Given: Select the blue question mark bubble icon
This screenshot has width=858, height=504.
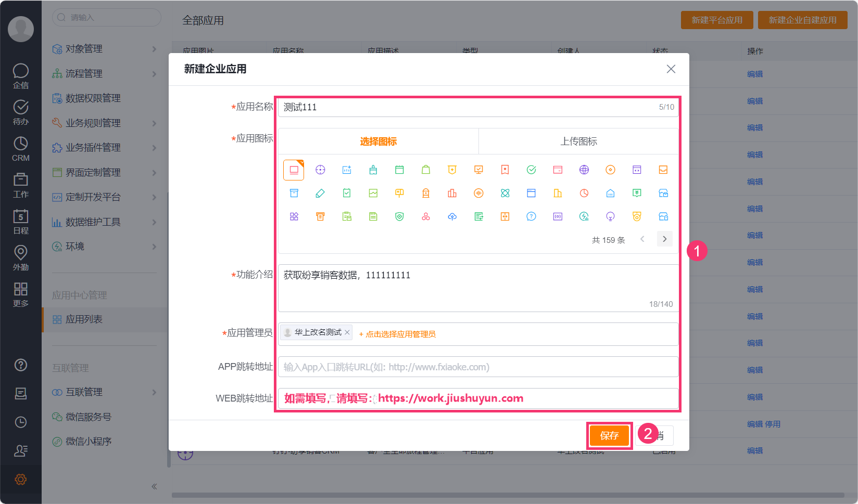Looking at the screenshot, I should coord(531,216).
